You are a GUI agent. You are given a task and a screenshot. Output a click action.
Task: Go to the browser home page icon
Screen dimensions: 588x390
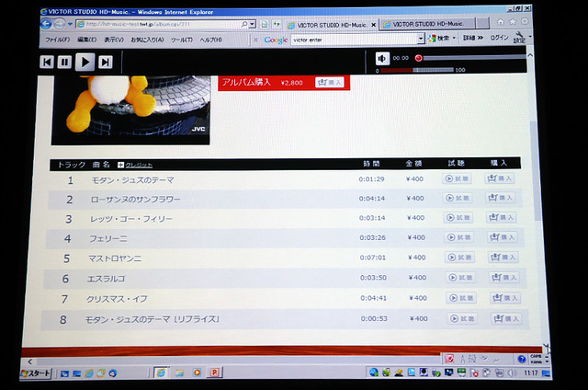coord(501,22)
